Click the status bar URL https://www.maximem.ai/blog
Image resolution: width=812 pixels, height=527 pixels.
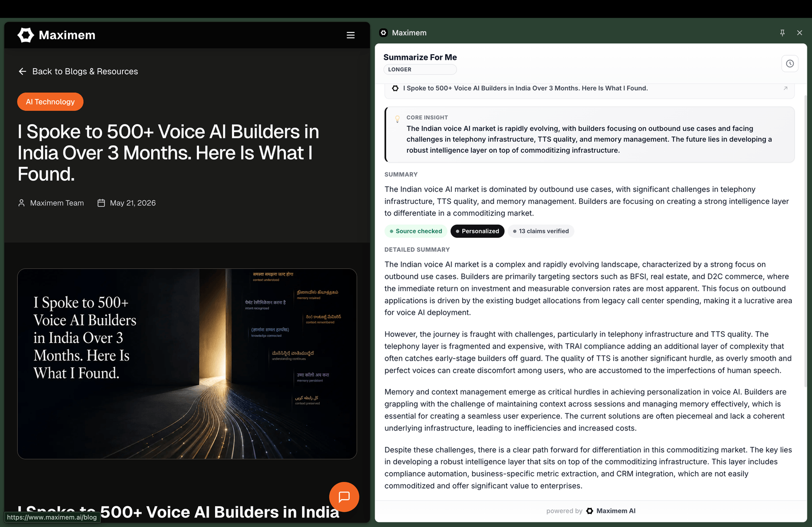(x=52, y=517)
